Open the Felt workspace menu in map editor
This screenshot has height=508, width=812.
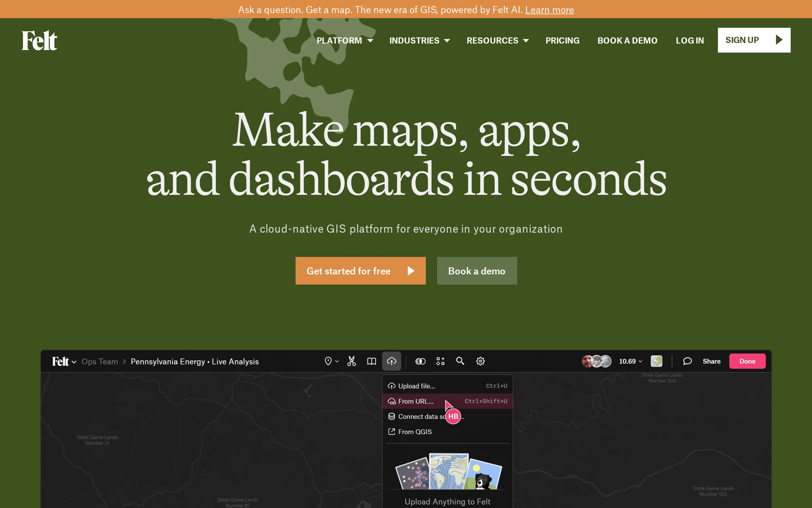(64, 361)
